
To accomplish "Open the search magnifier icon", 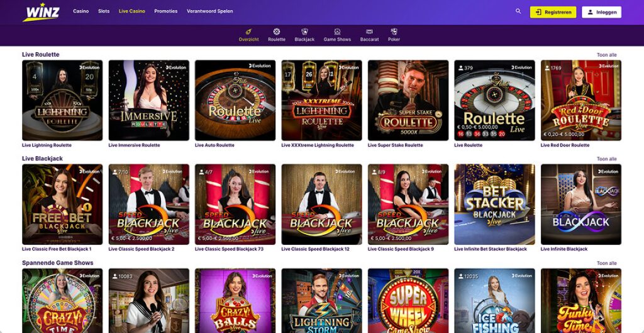I will (x=518, y=11).
